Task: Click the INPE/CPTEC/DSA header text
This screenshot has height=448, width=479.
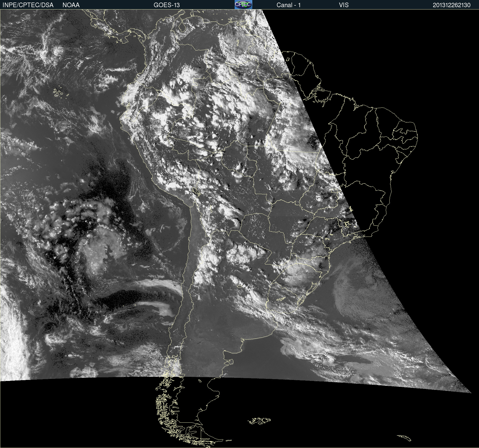Action: tap(28, 5)
